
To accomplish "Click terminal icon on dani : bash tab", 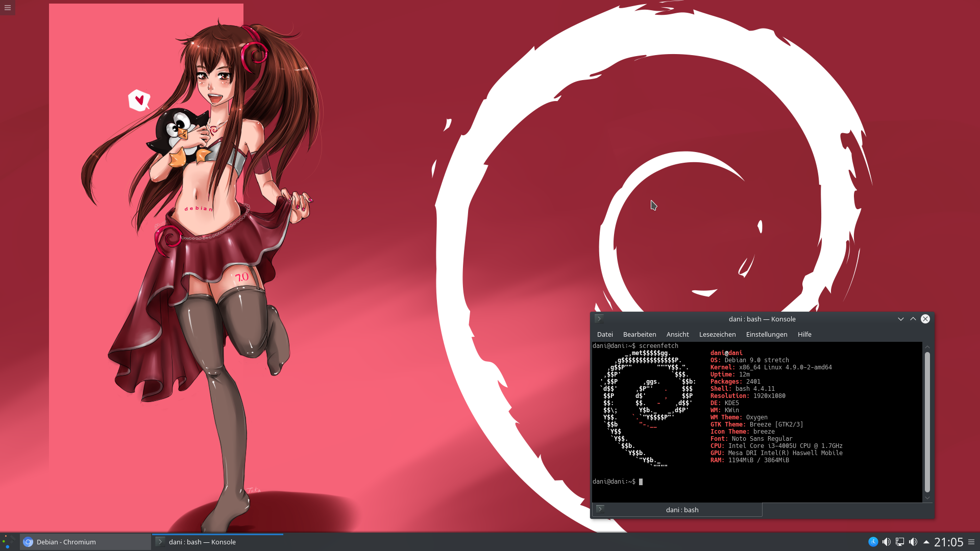I will tap(600, 509).
